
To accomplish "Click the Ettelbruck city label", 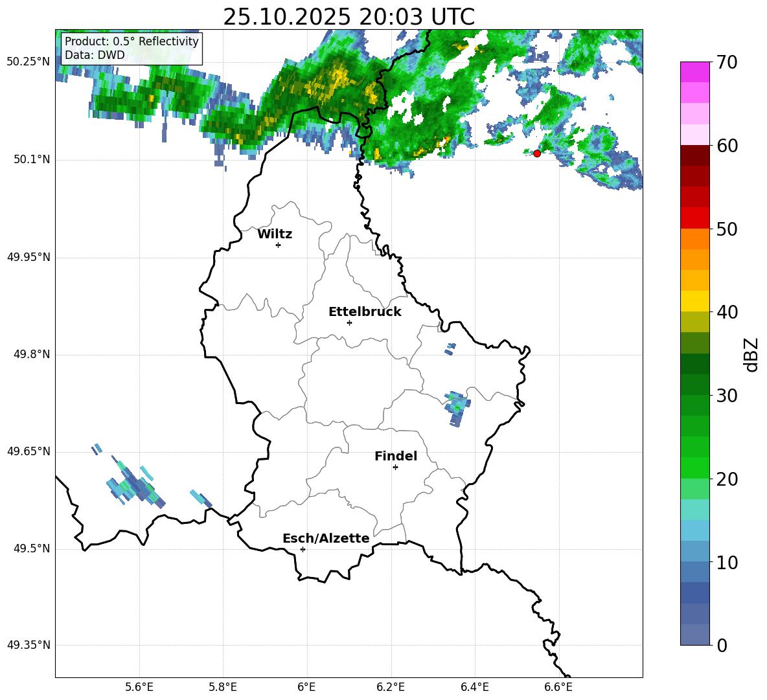I will (x=365, y=312).
